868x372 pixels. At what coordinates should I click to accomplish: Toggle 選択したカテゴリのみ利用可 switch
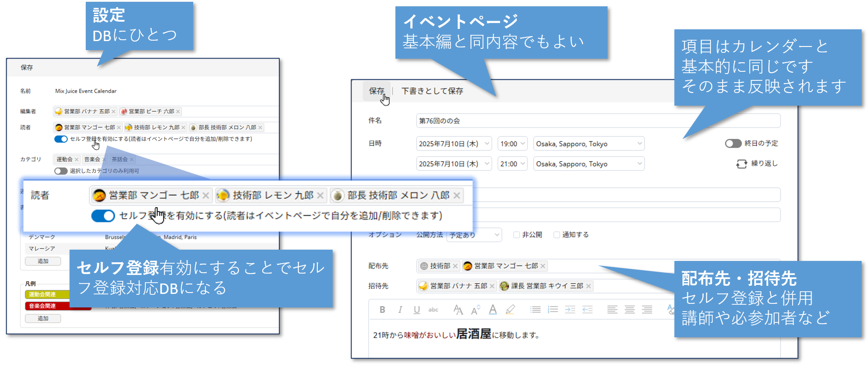tap(61, 171)
